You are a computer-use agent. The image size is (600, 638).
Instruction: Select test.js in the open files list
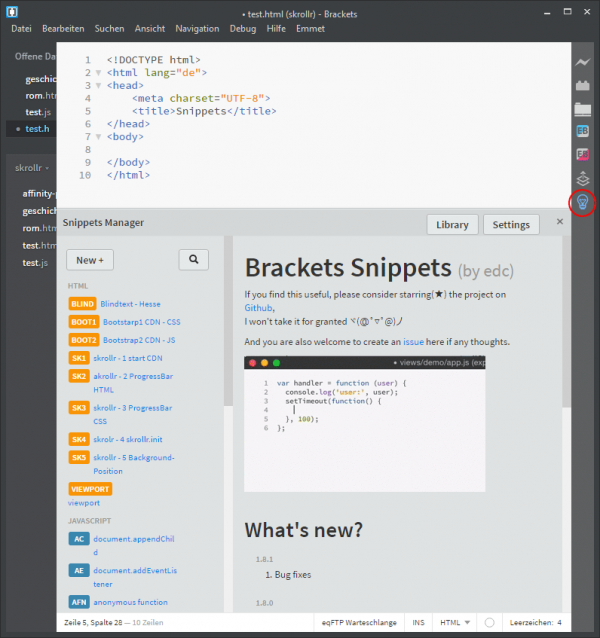pyautogui.click(x=38, y=112)
